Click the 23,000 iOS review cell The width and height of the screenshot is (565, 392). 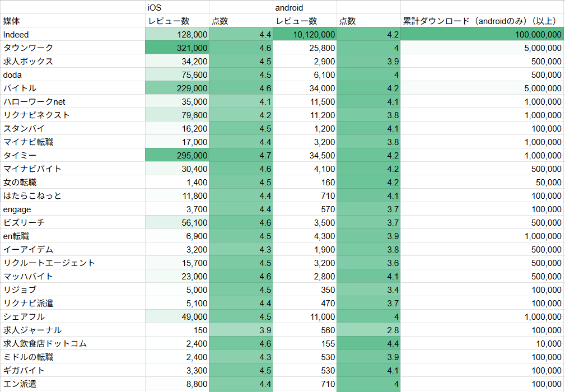(x=177, y=276)
